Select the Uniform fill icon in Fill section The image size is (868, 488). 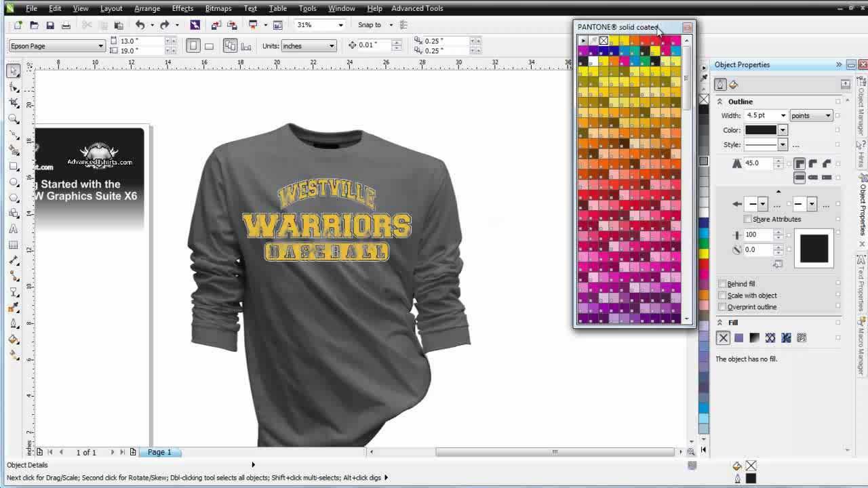coord(738,338)
